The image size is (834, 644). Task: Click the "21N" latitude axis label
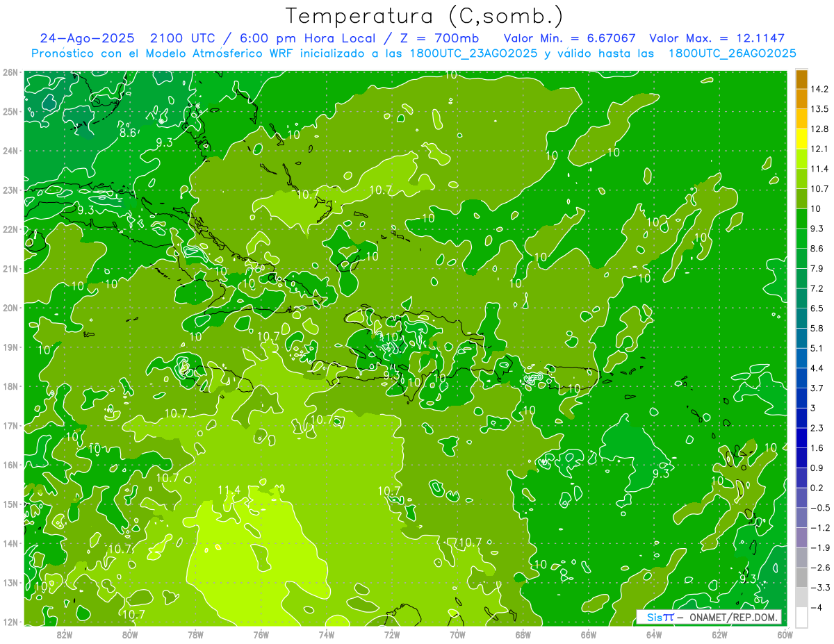10,269
